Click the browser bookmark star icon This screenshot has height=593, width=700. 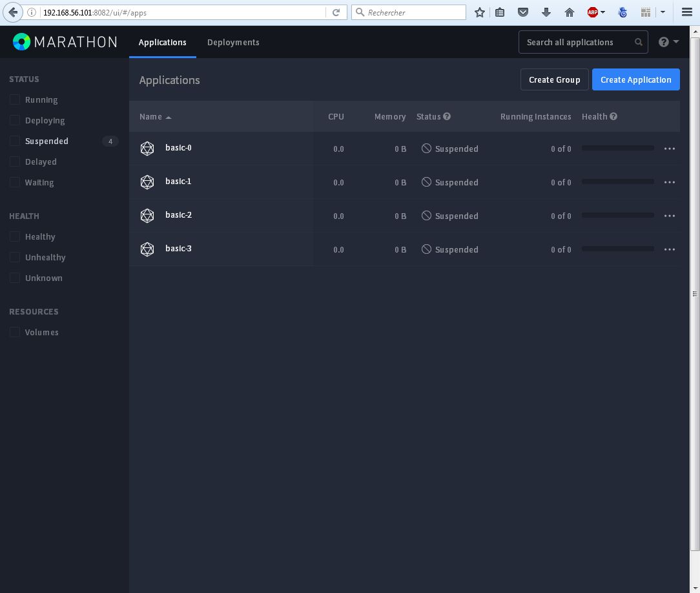[480, 12]
